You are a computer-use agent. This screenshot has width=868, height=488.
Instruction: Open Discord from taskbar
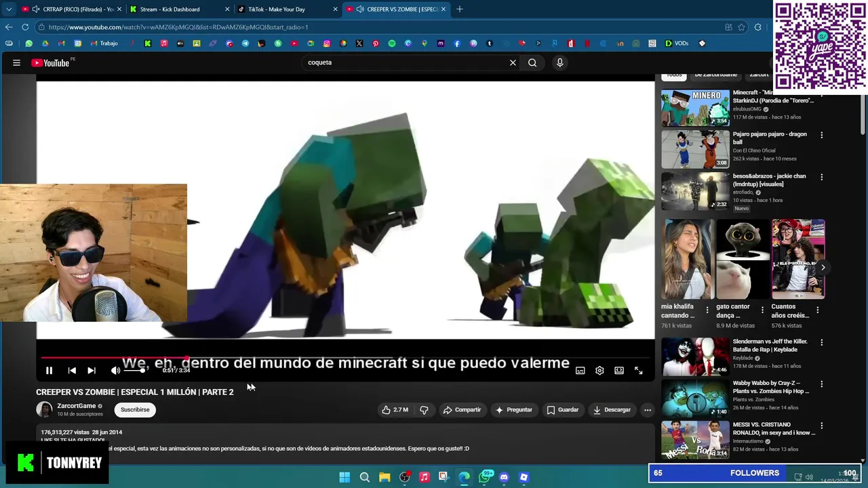tap(504, 477)
